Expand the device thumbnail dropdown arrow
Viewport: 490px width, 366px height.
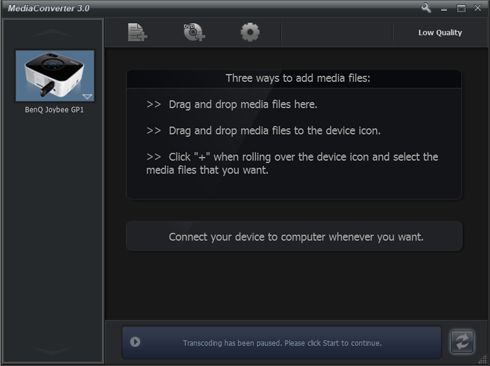[87, 97]
